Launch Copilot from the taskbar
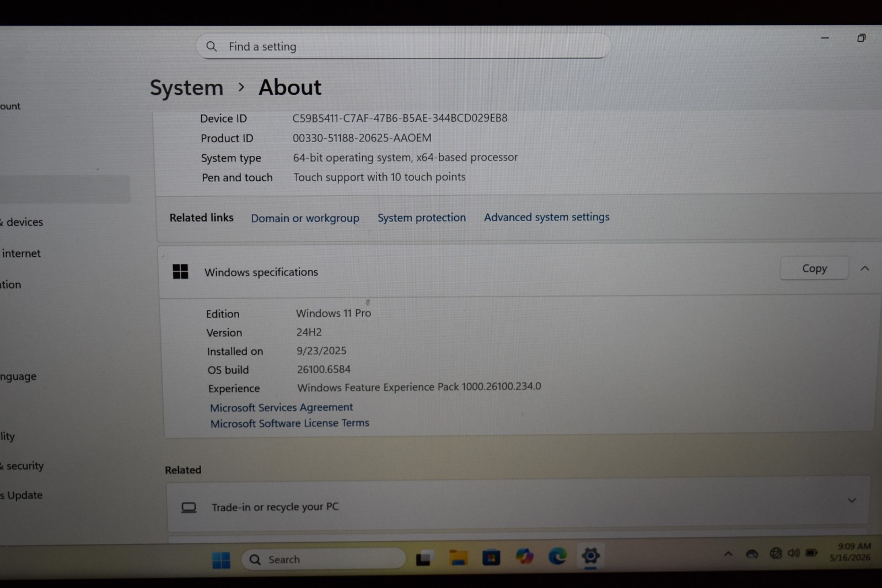The image size is (882, 588). 524,557
